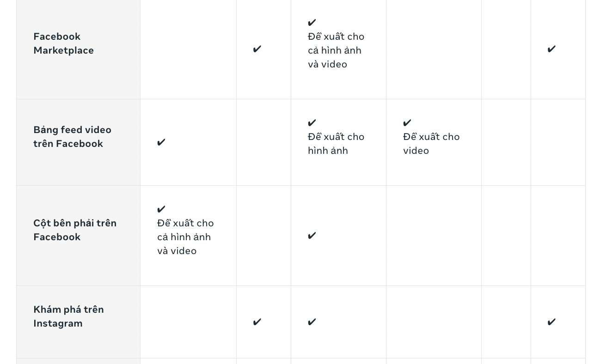
Task: Click 'Khám phá trên Instagram' row header
Action: pos(68,316)
